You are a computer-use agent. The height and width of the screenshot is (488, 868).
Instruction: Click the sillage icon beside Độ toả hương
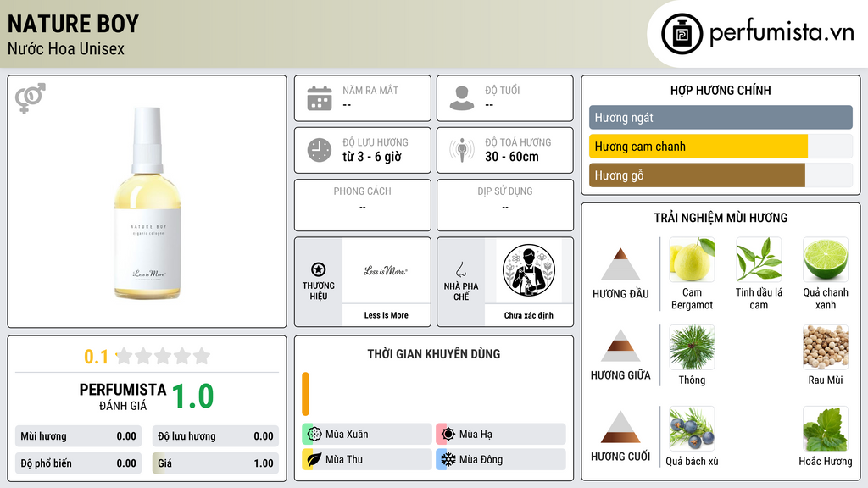point(462,150)
